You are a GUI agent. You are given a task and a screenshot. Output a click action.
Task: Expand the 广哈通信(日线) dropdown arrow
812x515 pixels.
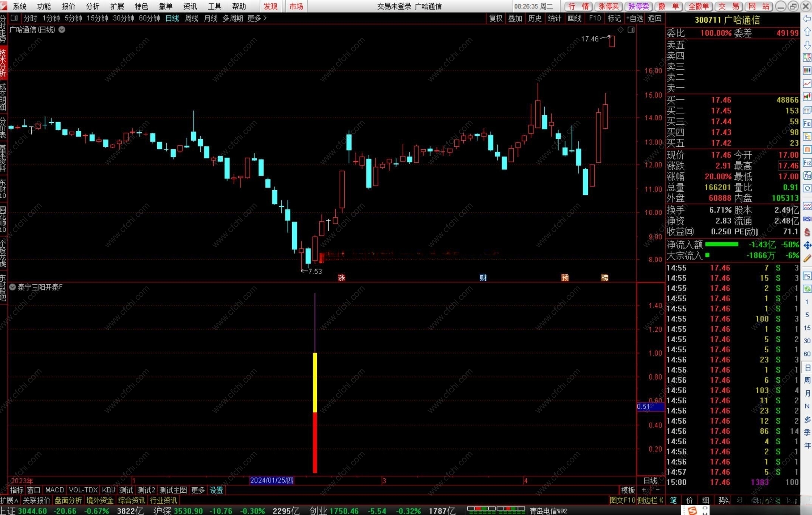pos(62,29)
